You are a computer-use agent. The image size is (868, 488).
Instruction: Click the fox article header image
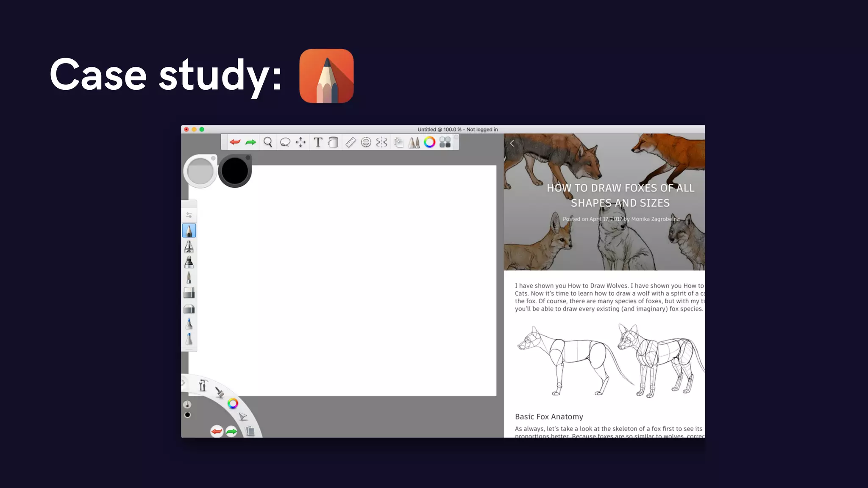(x=604, y=202)
